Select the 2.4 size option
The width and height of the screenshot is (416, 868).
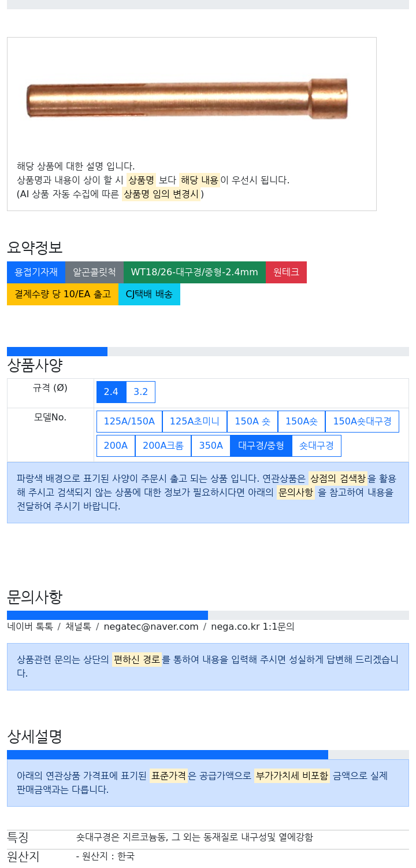pyautogui.click(x=111, y=392)
